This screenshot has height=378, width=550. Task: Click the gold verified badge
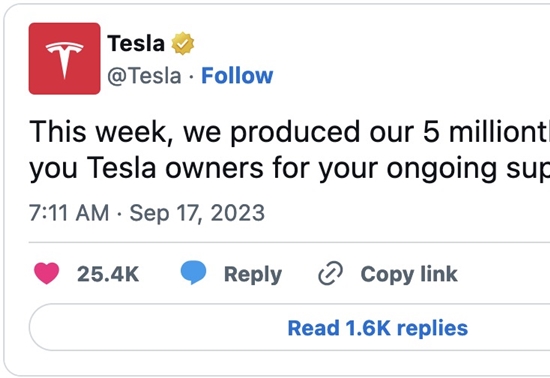182,43
